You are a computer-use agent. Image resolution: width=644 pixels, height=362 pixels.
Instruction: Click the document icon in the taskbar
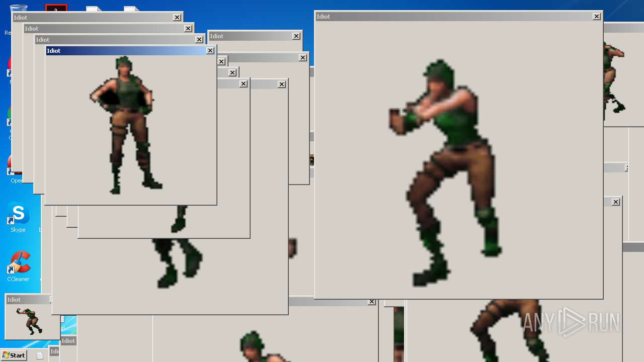point(40,355)
